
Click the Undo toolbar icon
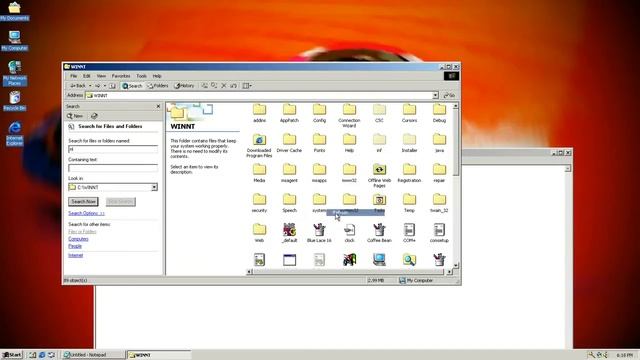pos(233,86)
